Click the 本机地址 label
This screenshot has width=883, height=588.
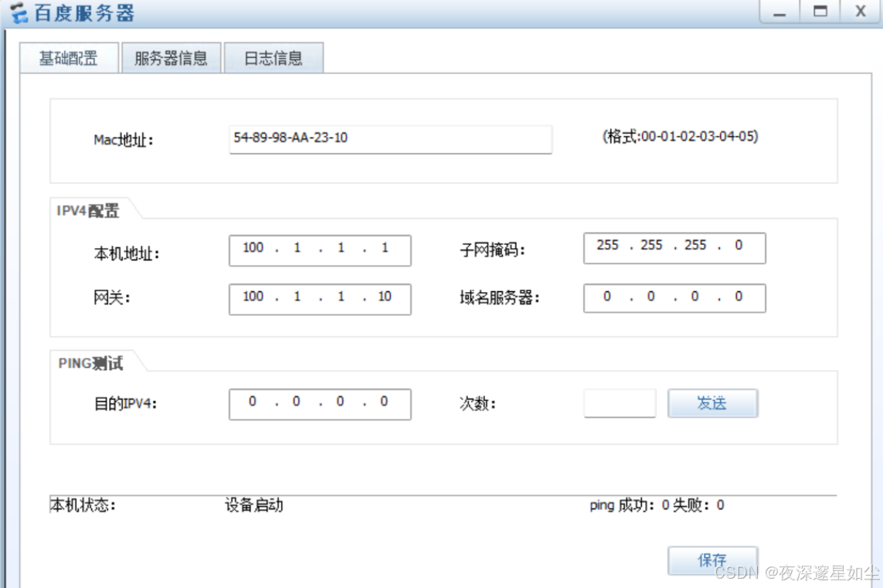pos(127,253)
